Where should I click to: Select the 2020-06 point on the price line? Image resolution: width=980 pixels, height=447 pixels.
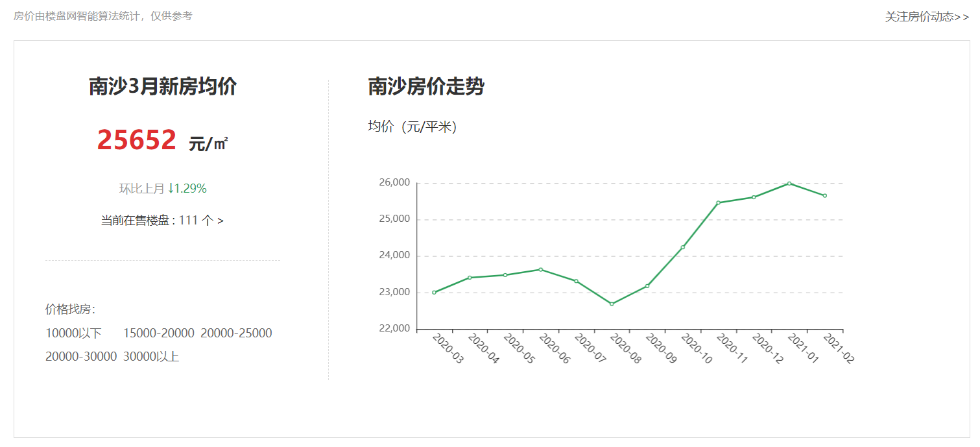(541, 269)
